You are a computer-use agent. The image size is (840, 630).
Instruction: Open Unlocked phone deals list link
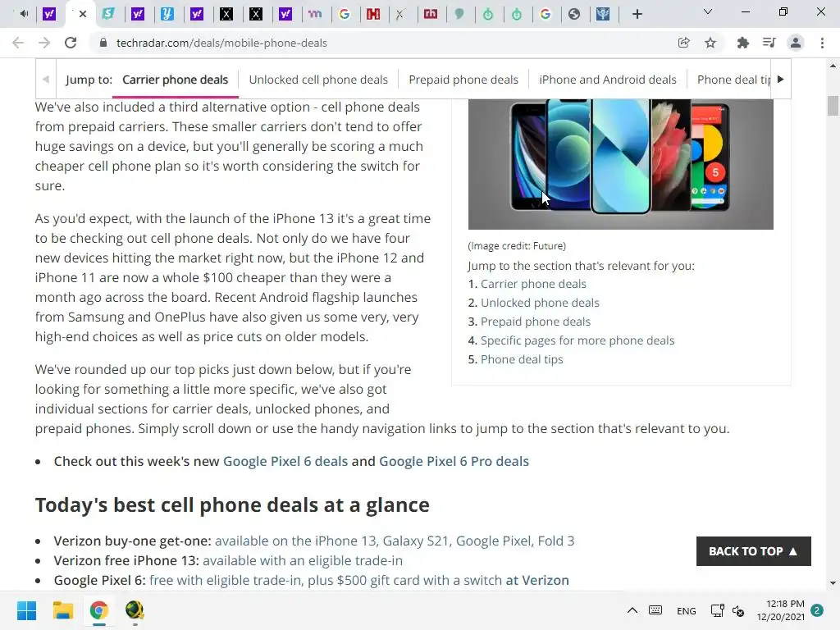540,303
